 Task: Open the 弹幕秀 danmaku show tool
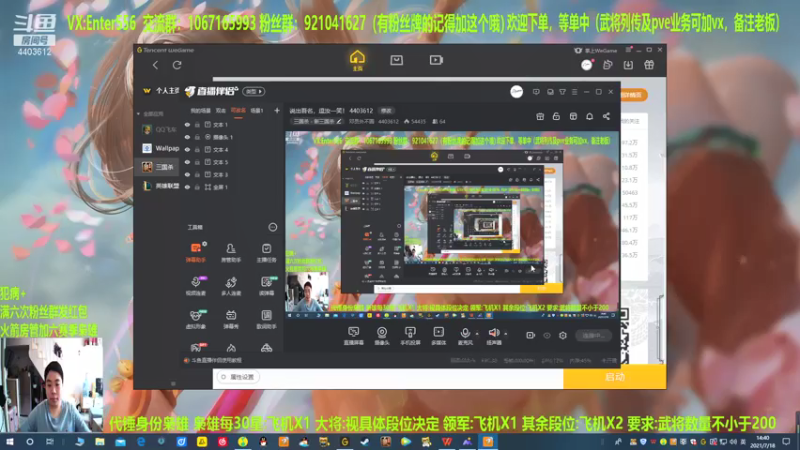pos(231,319)
